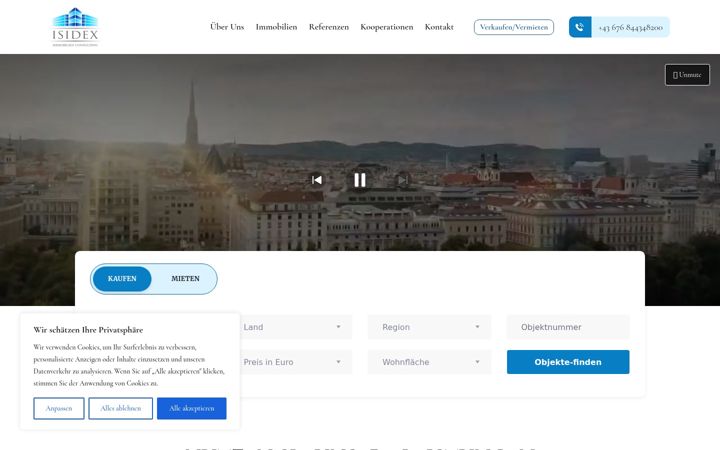Select the KAUFEN toggle option
The image size is (720, 450).
(122, 279)
